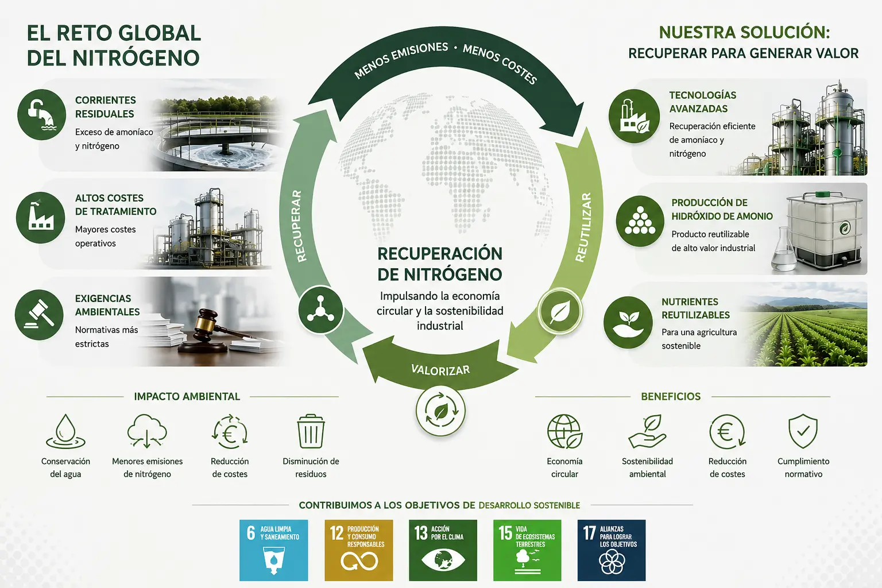Screen dimensions: 882x588
Task: Click the crop field photo by Nutrientes Reutilizables
Action: (807, 324)
